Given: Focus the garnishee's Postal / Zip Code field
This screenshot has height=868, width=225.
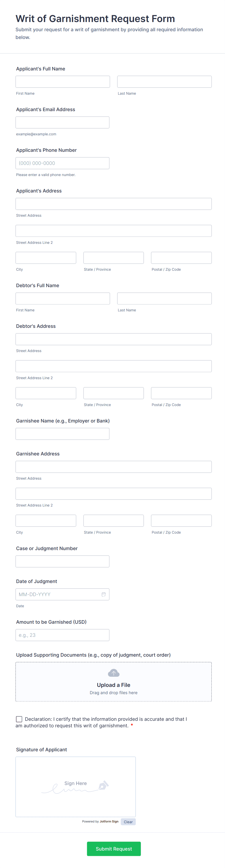Looking at the screenshot, I should point(181,521).
